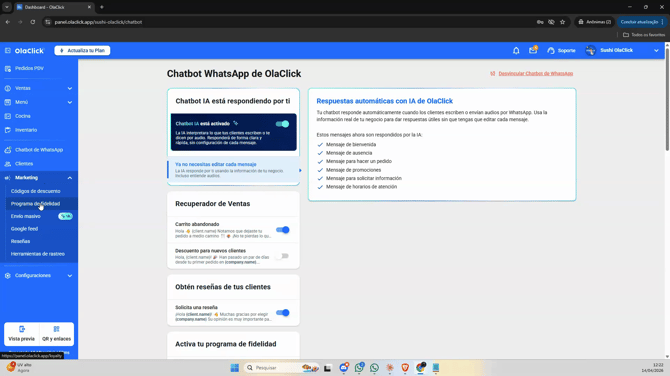Click the tracking-blocked eye icon in address bar
Screen dimensions: 670x376
click(551, 22)
